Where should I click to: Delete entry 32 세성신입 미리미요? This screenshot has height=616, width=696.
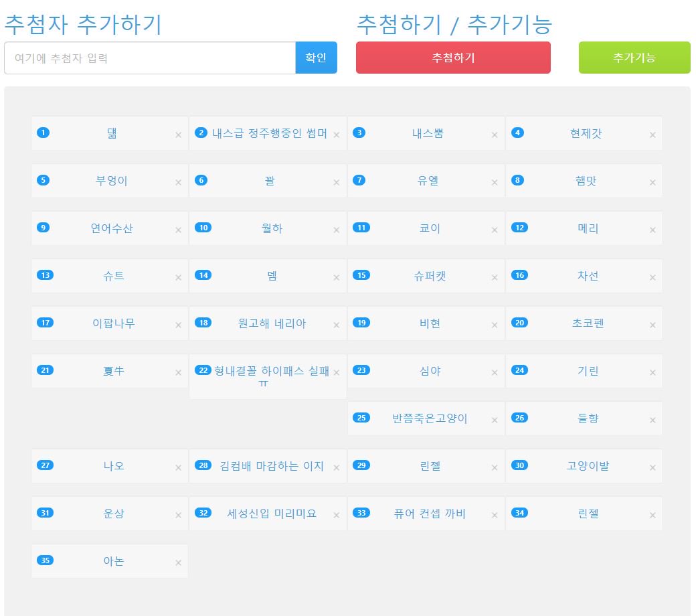pyautogui.click(x=337, y=515)
